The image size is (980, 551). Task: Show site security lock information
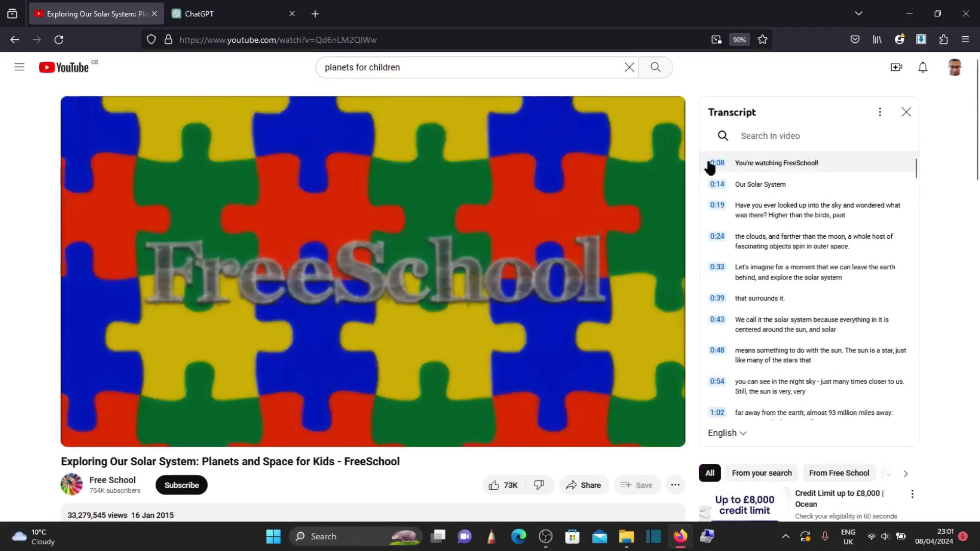point(168,40)
